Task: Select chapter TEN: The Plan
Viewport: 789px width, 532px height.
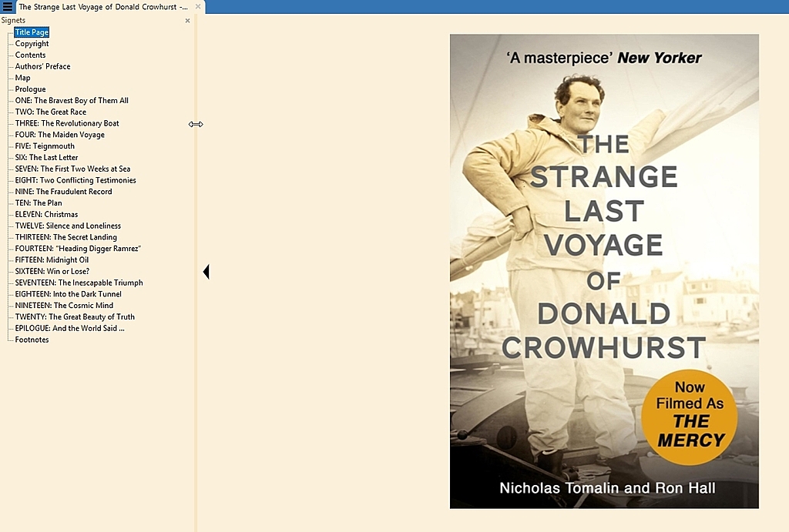Action: (39, 203)
